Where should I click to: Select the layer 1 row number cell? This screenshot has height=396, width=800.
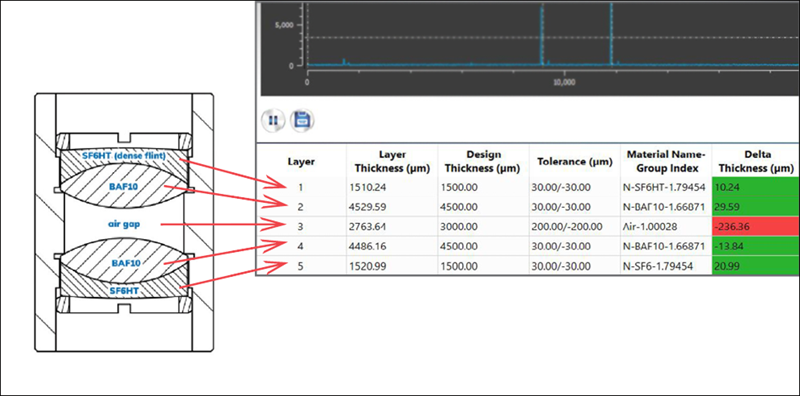pos(301,187)
